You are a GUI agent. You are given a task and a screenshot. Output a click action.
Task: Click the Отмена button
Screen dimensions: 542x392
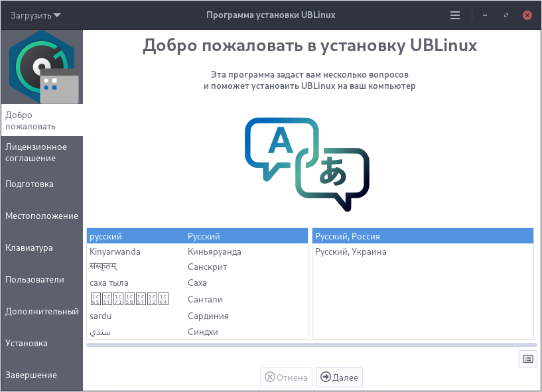(x=286, y=377)
